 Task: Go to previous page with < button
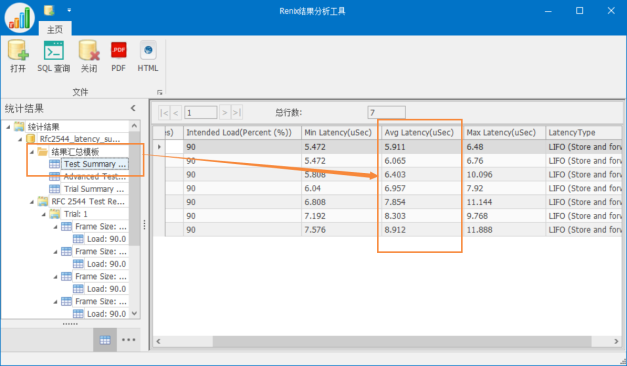point(176,113)
